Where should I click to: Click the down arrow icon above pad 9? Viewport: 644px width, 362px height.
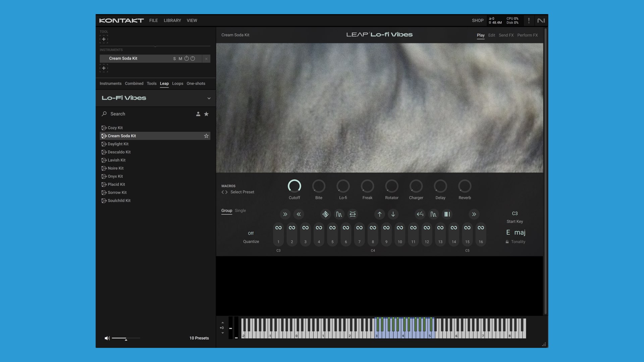(393, 214)
